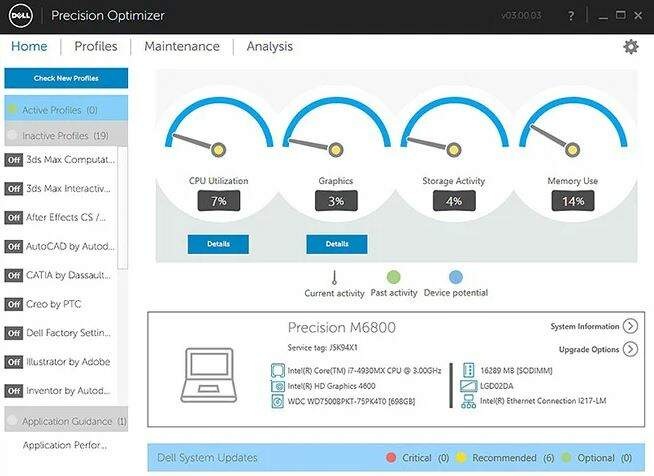Open help question mark icon
Image resolution: width=654 pixels, height=476 pixels.
[571, 16]
